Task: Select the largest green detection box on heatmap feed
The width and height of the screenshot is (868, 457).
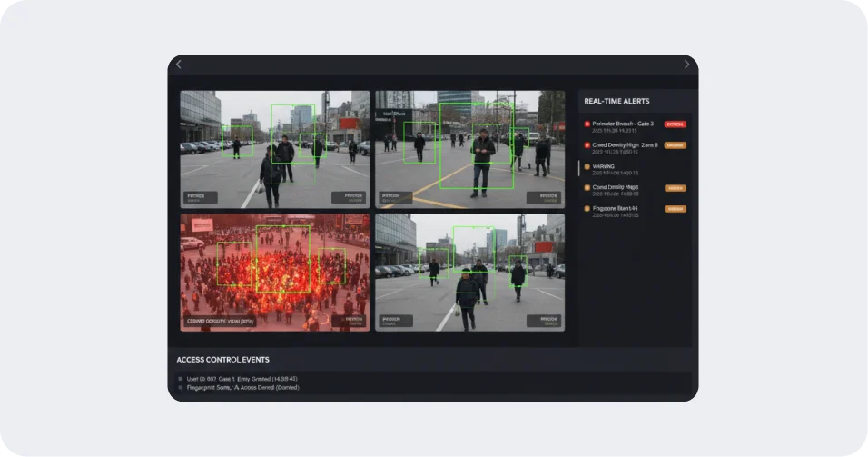Action: click(283, 259)
